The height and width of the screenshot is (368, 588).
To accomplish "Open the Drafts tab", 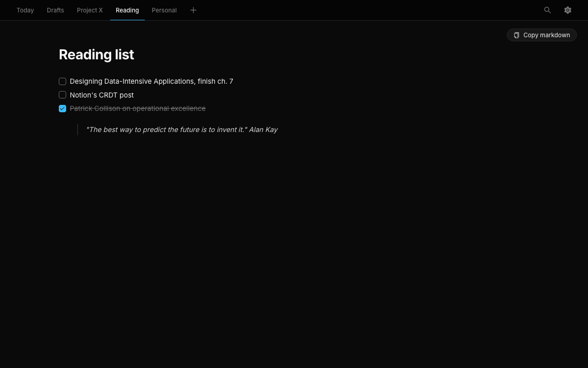I will point(55,10).
